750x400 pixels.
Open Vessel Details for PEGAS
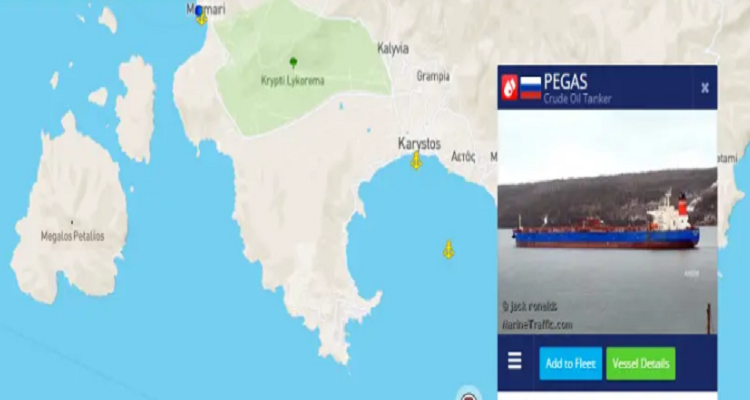click(640, 364)
